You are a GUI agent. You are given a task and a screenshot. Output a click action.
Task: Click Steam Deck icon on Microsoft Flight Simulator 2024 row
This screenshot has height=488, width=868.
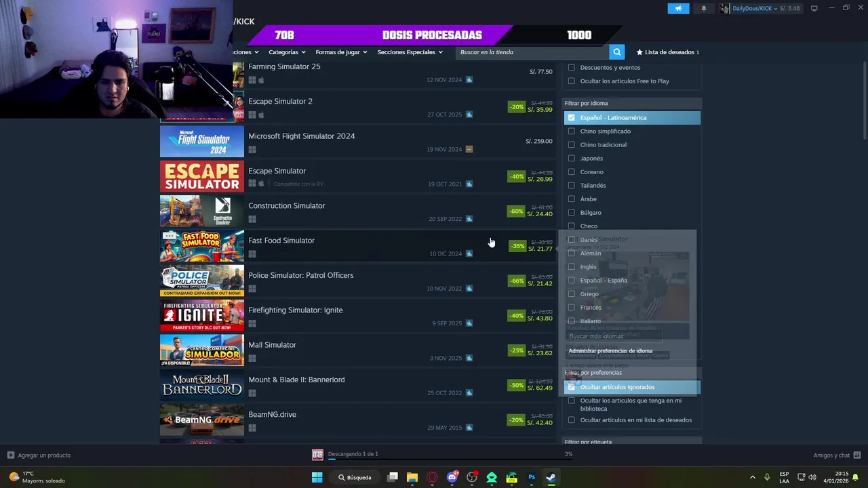coord(469,149)
